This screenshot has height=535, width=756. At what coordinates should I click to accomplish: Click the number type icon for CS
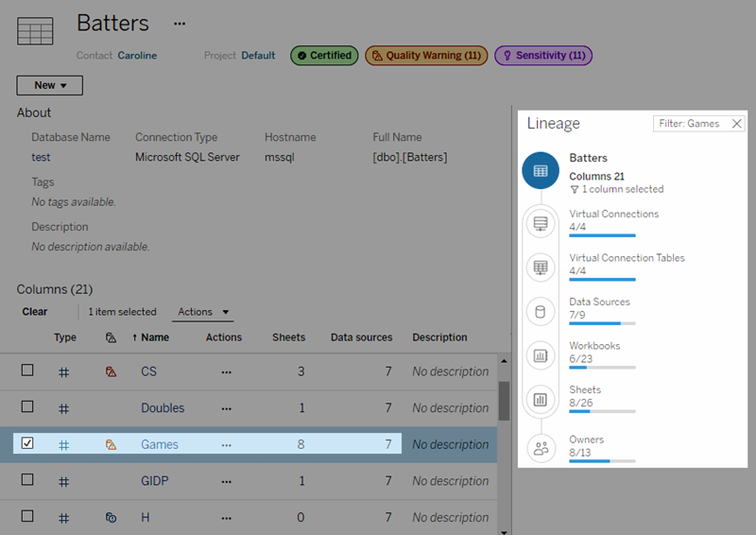[63, 371]
